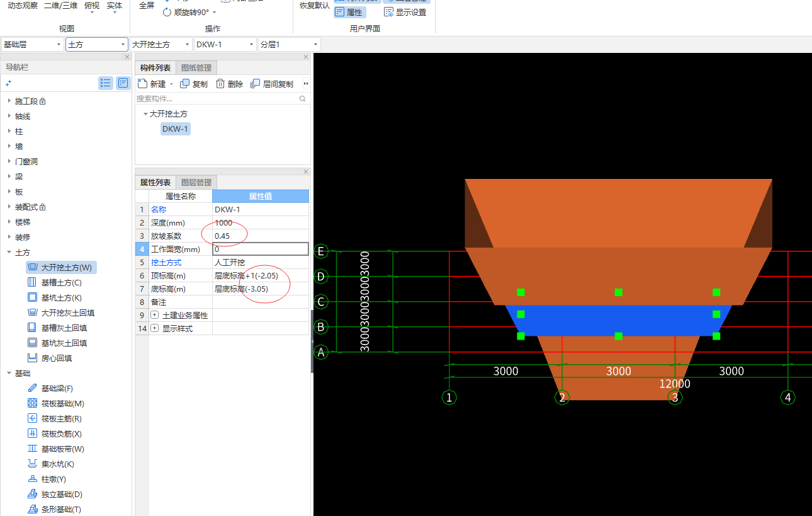Select 基础梁(F) component type
The height and width of the screenshot is (516, 812).
click(x=50, y=389)
